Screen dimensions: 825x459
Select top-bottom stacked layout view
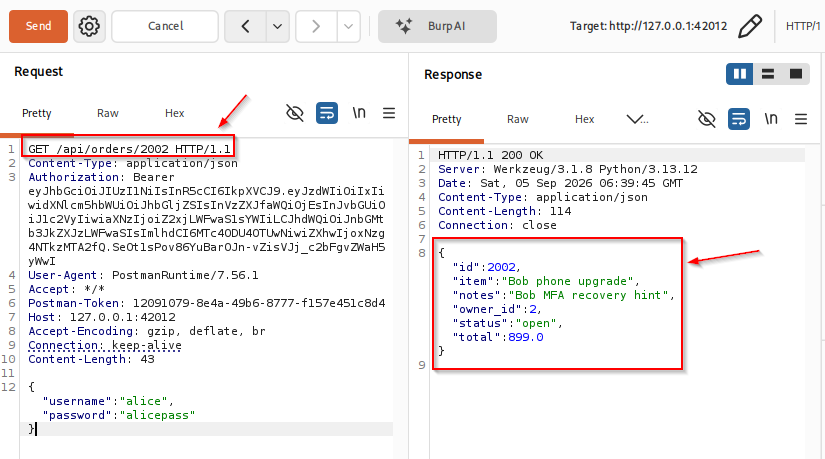(x=768, y=74)
